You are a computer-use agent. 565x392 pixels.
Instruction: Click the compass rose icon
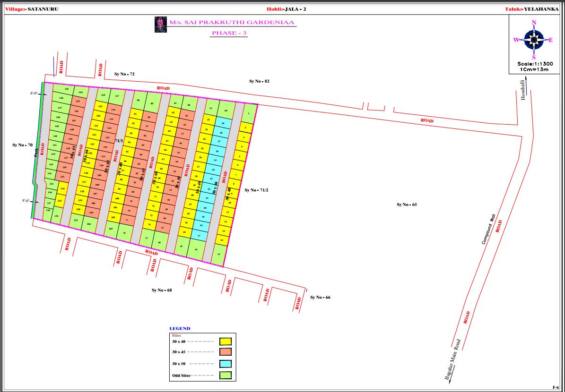coord(534,40)
